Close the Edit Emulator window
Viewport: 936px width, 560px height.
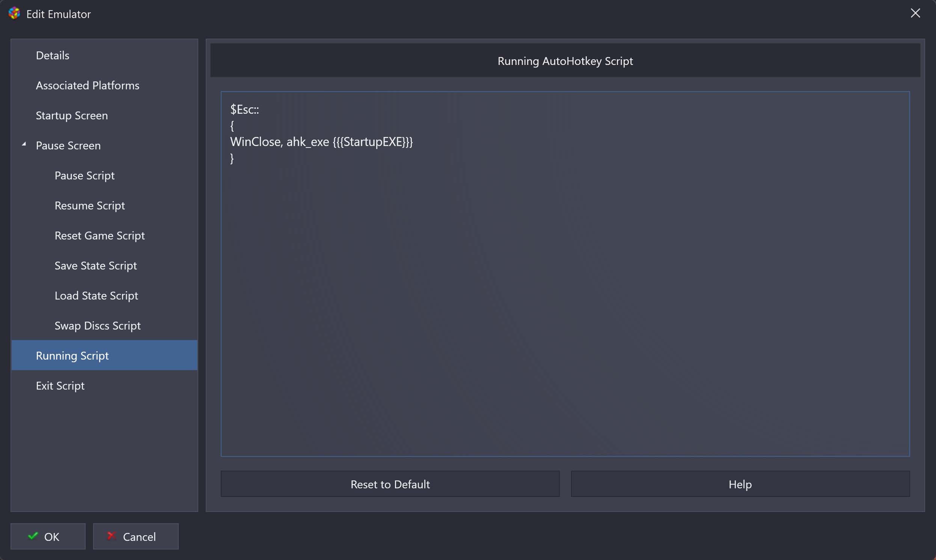[915, 13]
